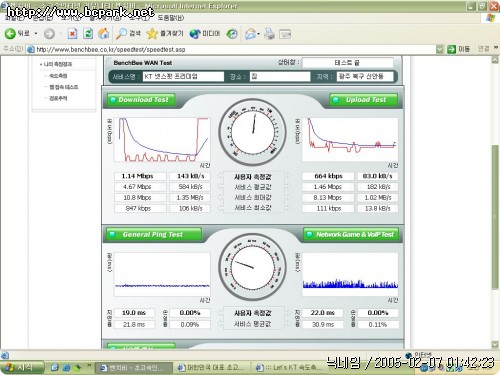500x375 pixels.
Task: Select the 664 kbps upload value
Action: coord(328,176)
